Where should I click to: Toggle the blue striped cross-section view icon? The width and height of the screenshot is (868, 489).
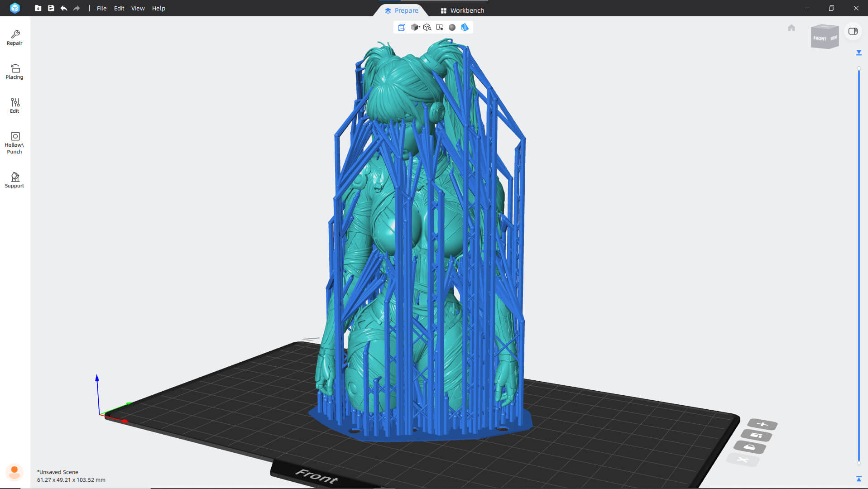coord(465,27)
